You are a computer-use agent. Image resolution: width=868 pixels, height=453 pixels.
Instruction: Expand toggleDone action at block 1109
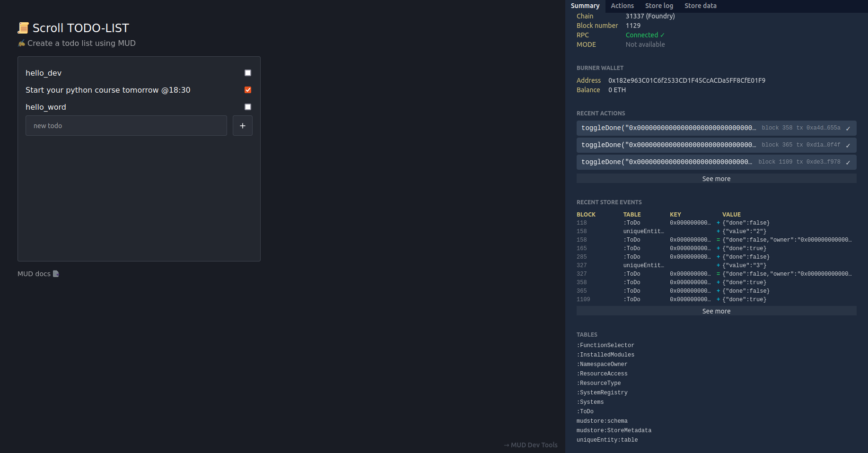click(x=717, y=162)
